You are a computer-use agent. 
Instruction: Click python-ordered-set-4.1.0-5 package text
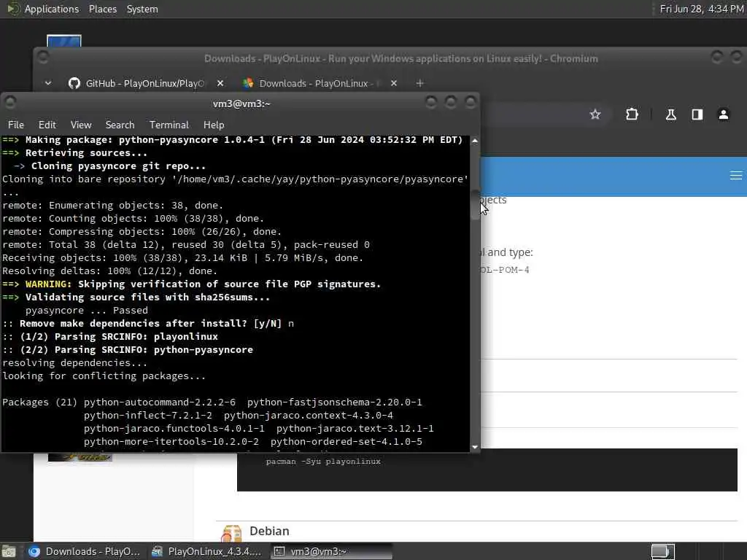pos(347,441)
